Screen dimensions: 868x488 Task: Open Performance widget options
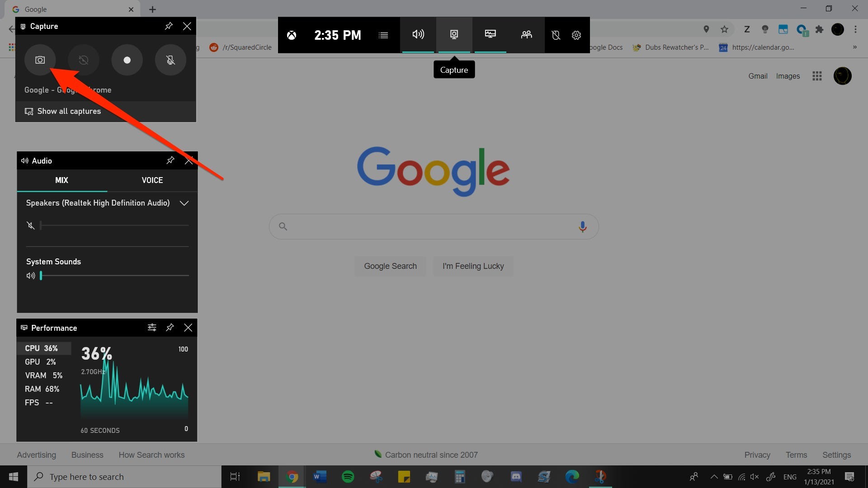152,328
